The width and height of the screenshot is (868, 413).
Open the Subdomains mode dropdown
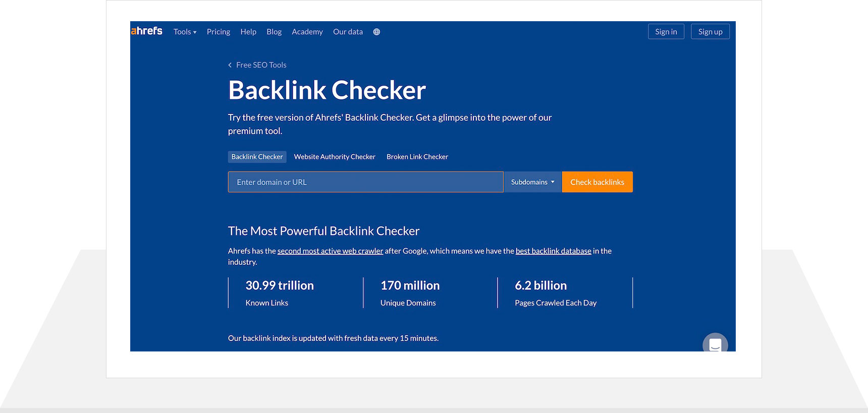point(532,182)
